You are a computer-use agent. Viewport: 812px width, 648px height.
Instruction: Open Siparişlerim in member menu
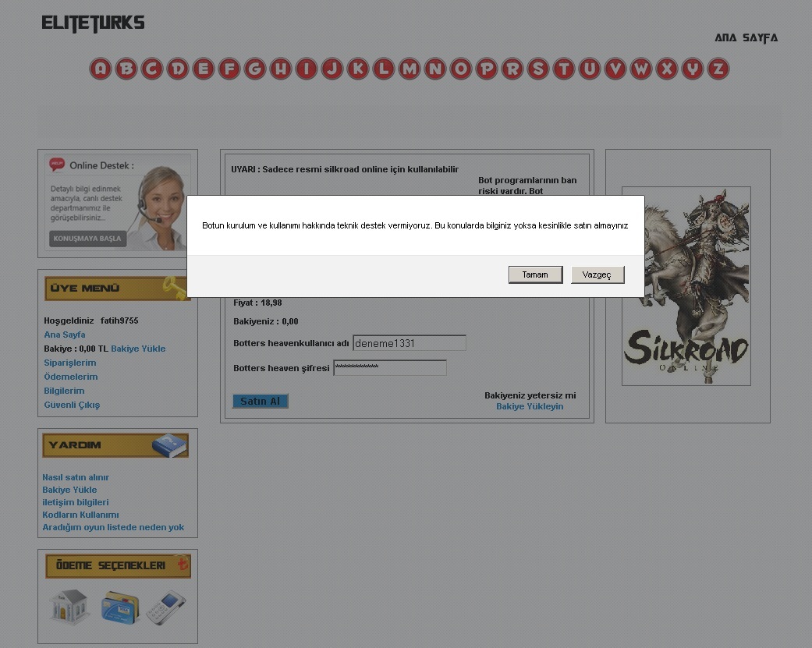tap(70, 363)
